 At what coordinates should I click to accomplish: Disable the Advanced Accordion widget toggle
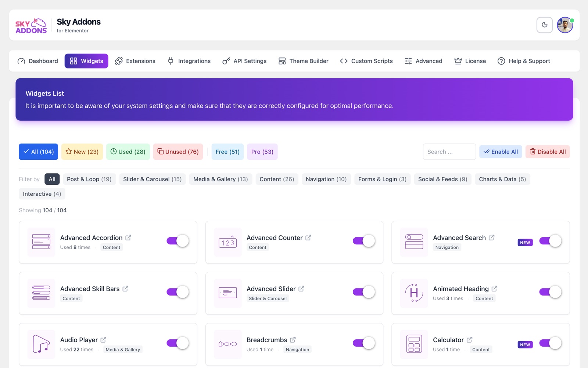coord(178,241)
